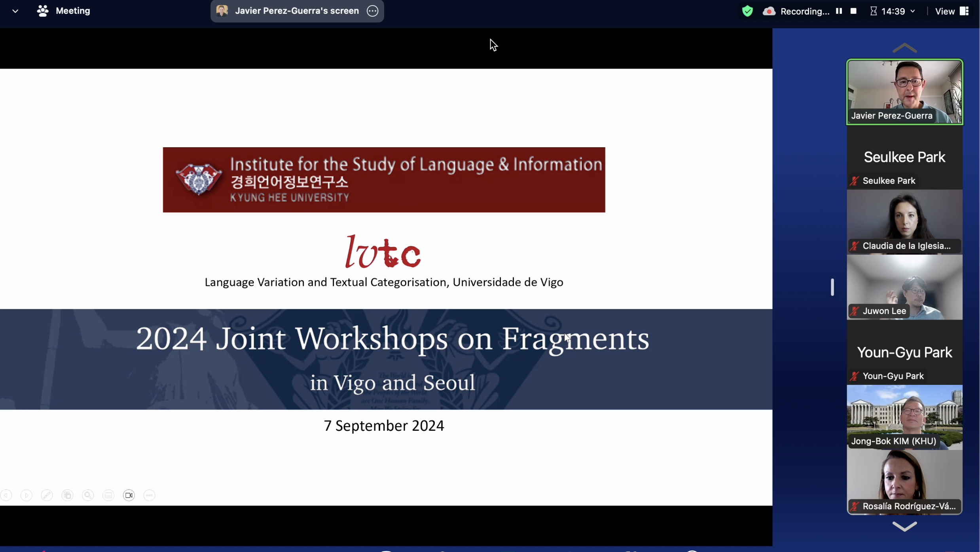Click the Kyung Hee University banner logo
Image resolution: width=980 pixels, height=552 pixels.
[384, 180]
